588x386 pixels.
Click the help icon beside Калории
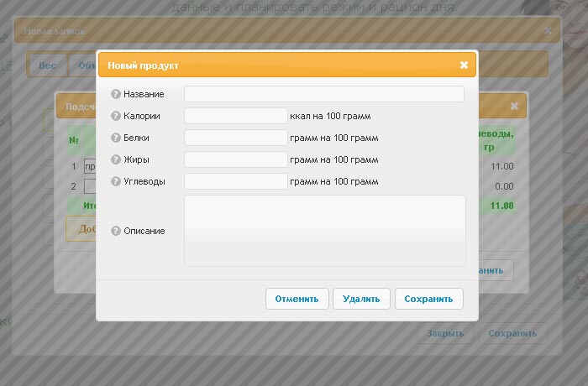point(116,116)
